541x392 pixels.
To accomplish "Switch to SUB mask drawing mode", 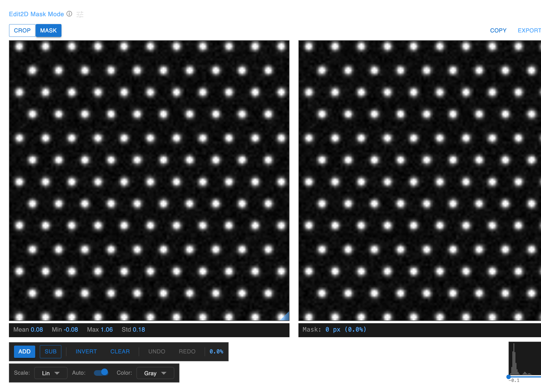I will (51, 351).
